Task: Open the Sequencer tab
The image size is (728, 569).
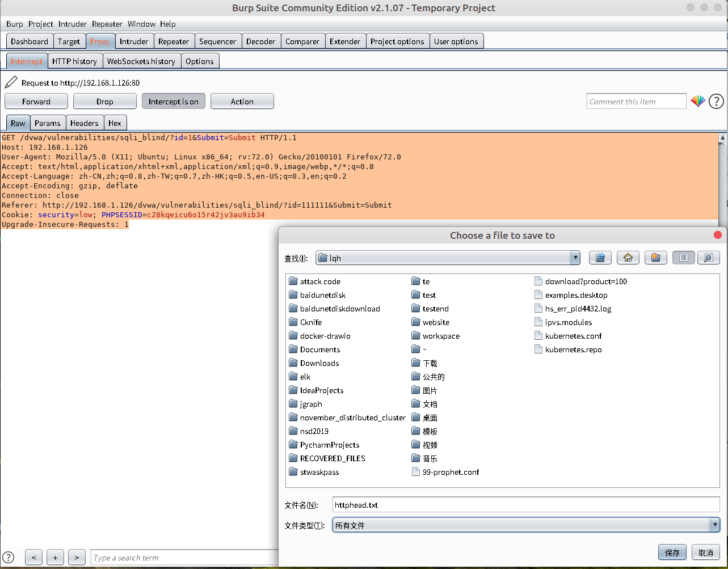Action: 217,41
